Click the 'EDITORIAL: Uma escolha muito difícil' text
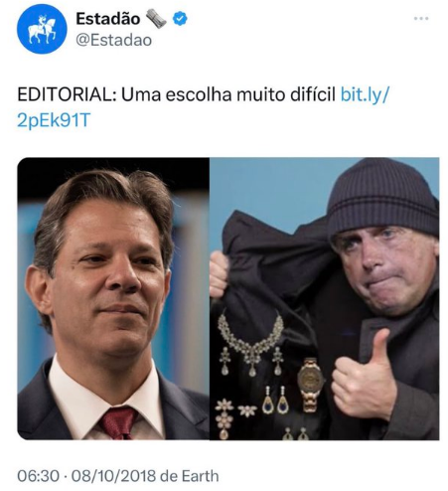This screenshot has height=491, width=448. (x=176, y=94)
